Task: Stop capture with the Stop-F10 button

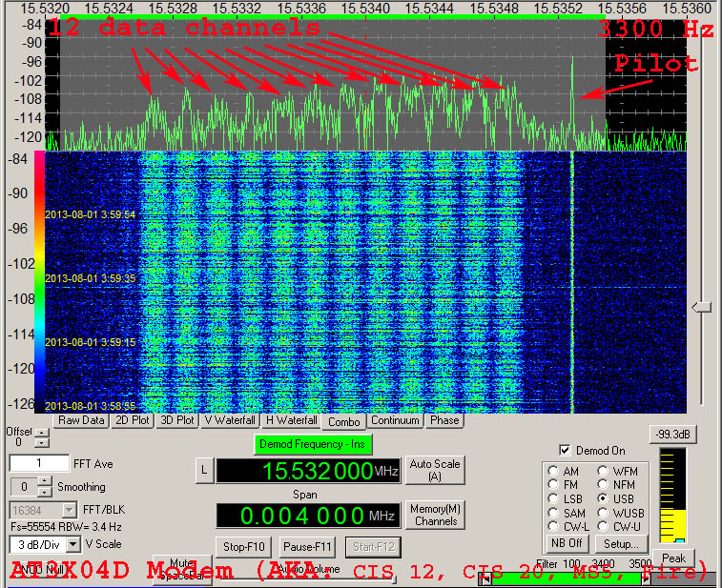Action: tap(243, 547)
